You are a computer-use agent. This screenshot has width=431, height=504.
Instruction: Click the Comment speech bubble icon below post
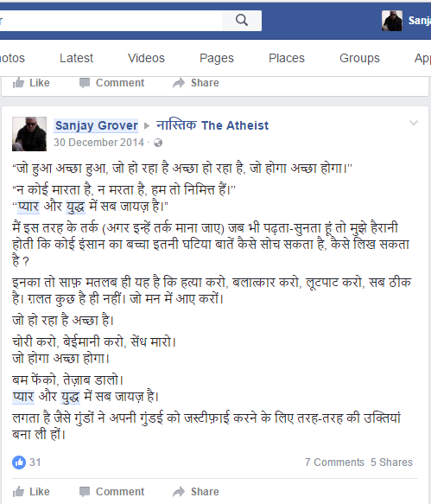[85, 492]
